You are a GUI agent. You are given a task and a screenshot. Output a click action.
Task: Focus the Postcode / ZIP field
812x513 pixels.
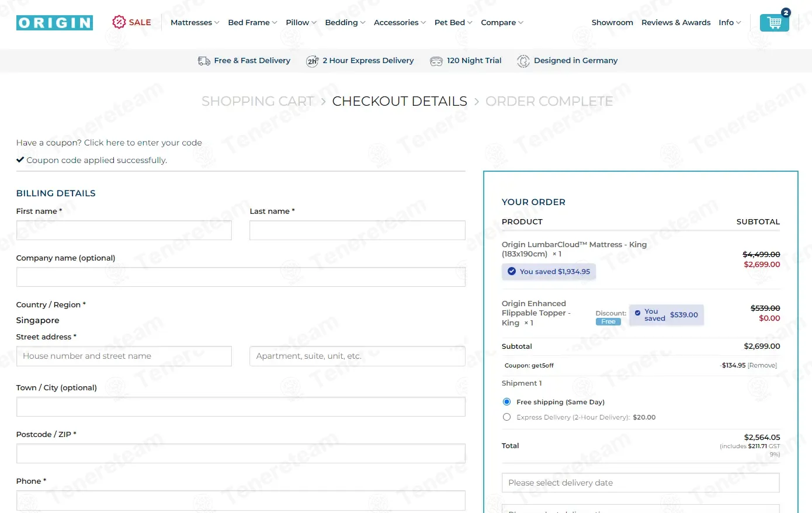pyautogui.click(x=241, y=453)
